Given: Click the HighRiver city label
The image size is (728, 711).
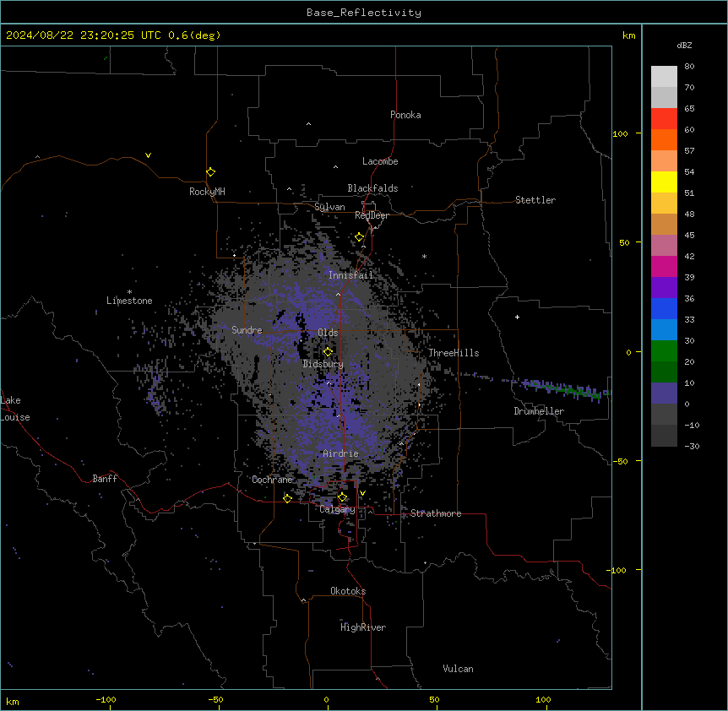Looking at the screenshot, I should [363, 627].
